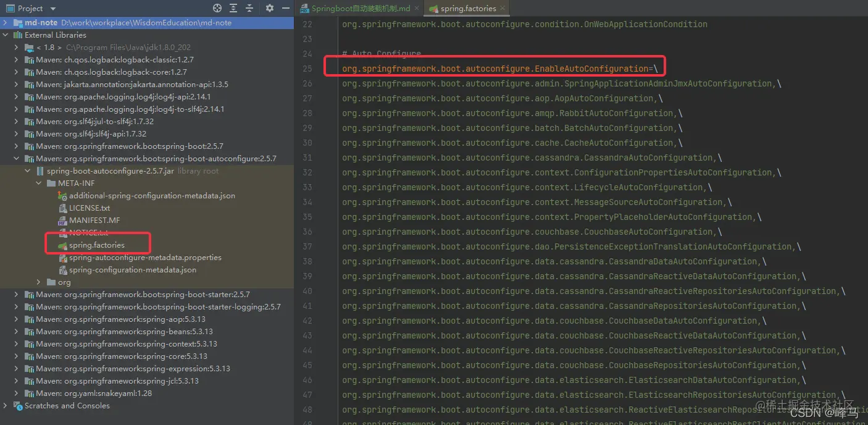Open the Project view type dropdown arrow
Screen dimensions: 868x425
click(52, 9)
